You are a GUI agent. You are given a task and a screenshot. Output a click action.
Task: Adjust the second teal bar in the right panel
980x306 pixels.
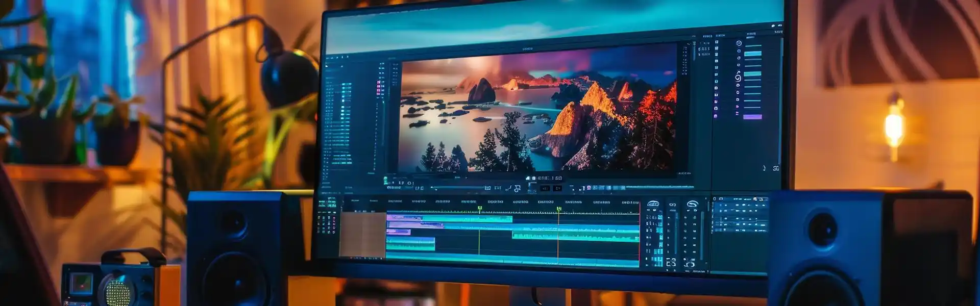[x=753, y=74]
